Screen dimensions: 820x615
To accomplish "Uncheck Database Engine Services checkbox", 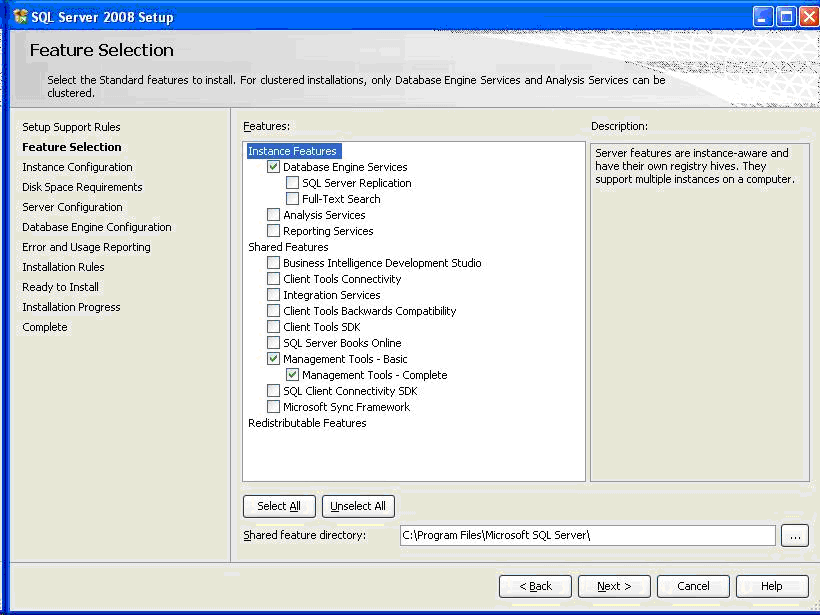I will [x=273, y=167].
